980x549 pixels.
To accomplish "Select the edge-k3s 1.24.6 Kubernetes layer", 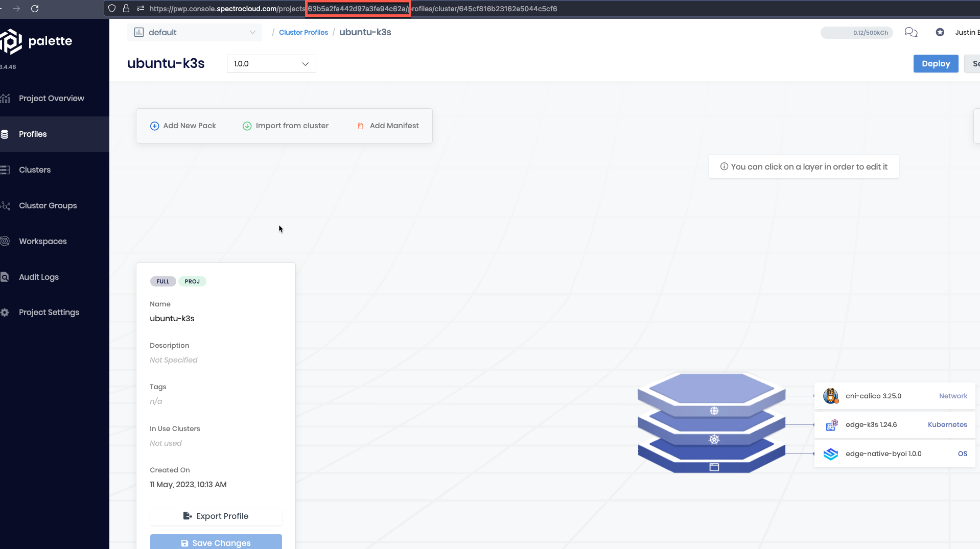I will tap(895, 424).
